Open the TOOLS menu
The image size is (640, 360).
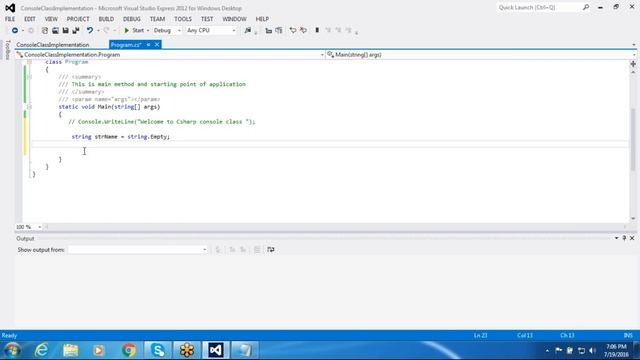(x=183, y=19)
